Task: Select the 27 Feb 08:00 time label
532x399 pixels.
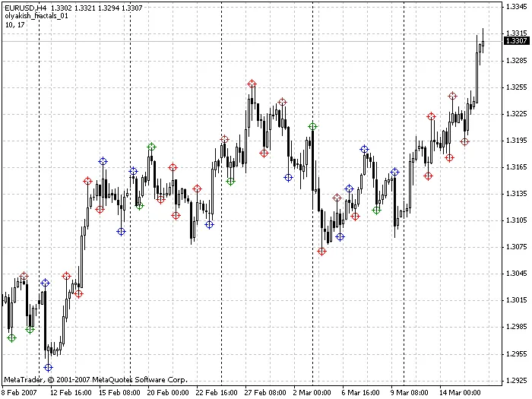Action: click(265, 392)
